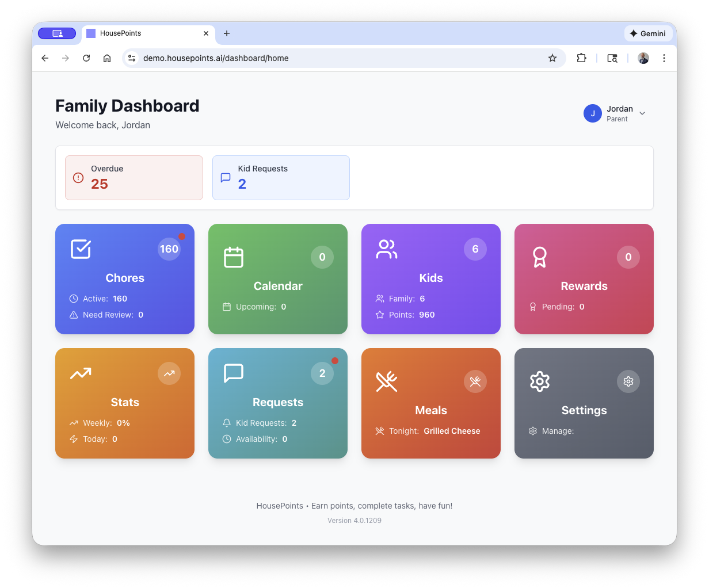Click the purple tab group pill

coord(57,33)
